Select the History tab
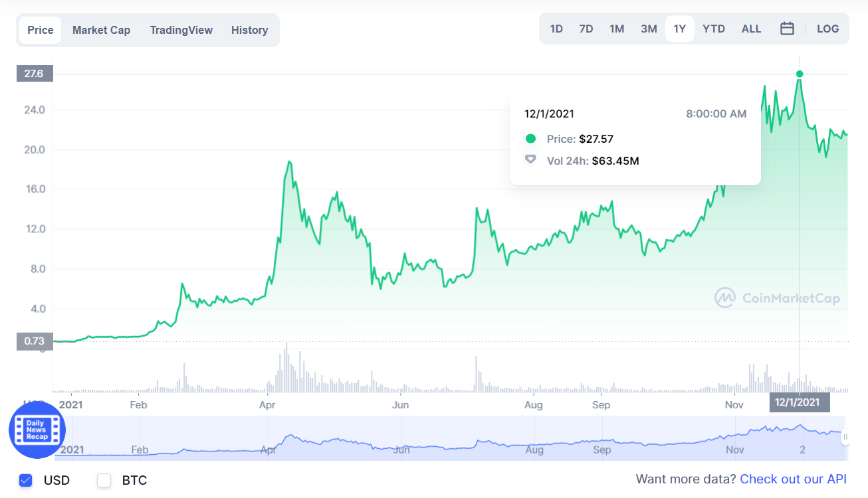Image resolution: width=868 pixels, height=498 pixels. click(250, 30)
